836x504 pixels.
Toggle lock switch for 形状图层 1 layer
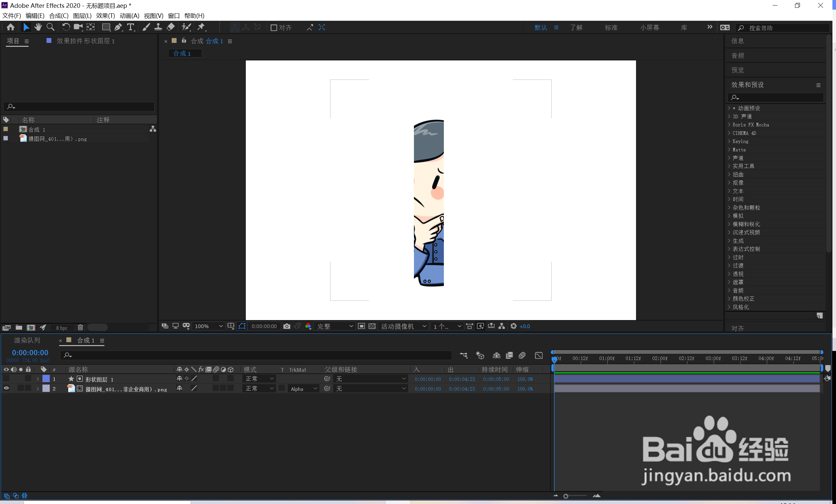pos(28,379)
